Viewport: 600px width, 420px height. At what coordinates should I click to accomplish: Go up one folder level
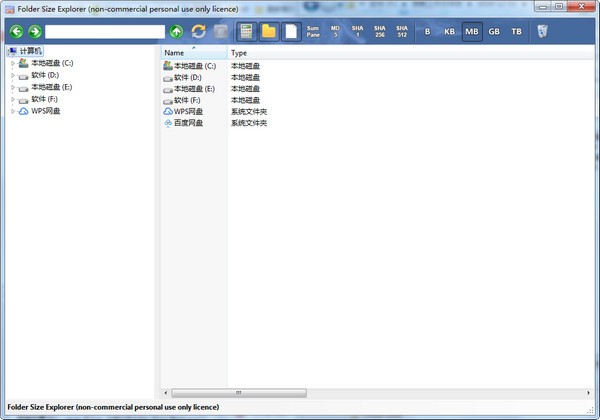[x=176, y=31]
